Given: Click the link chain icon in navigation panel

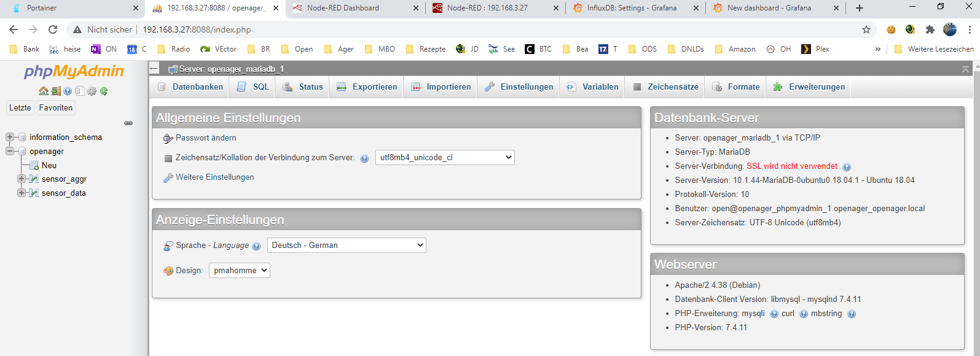Looking at the screenshot, I should pyautogui.click(x=128, y=123).
